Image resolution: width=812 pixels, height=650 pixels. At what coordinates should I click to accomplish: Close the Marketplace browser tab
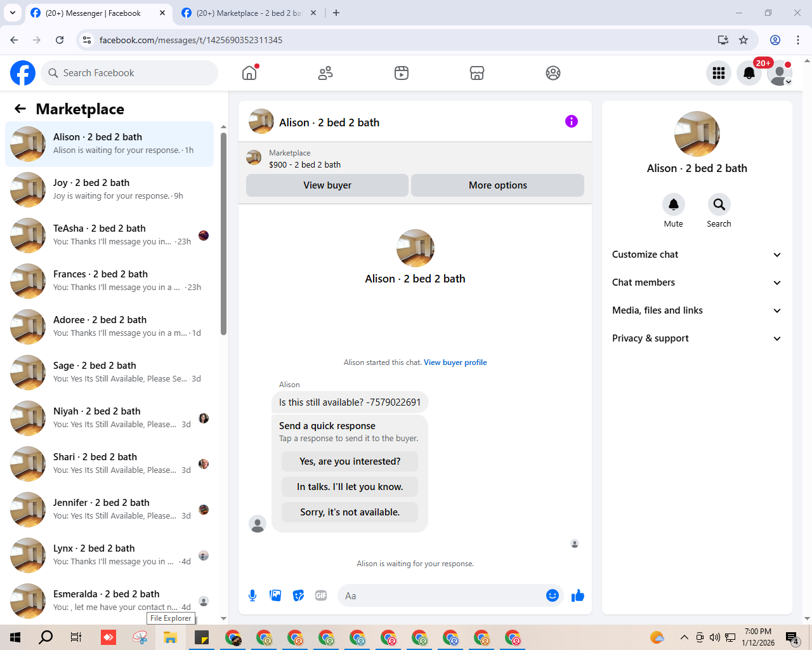(x=313, y=13)
